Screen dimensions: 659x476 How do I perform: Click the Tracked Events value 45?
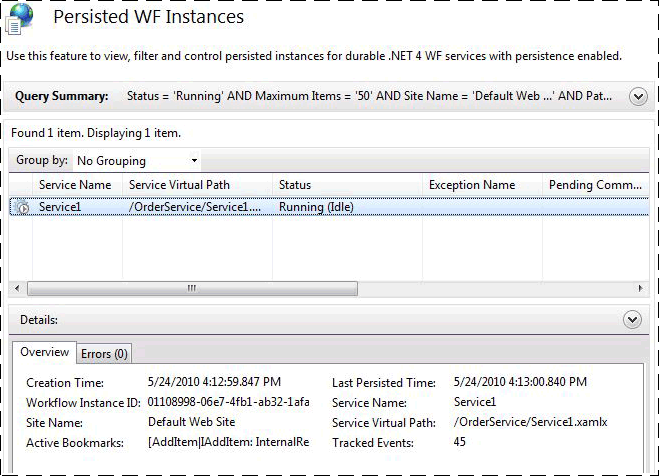point(459,442)
